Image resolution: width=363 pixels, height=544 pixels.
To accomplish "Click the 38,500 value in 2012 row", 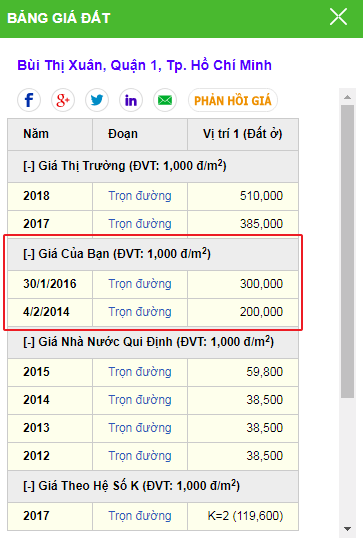I will click(x=264, y=456).
